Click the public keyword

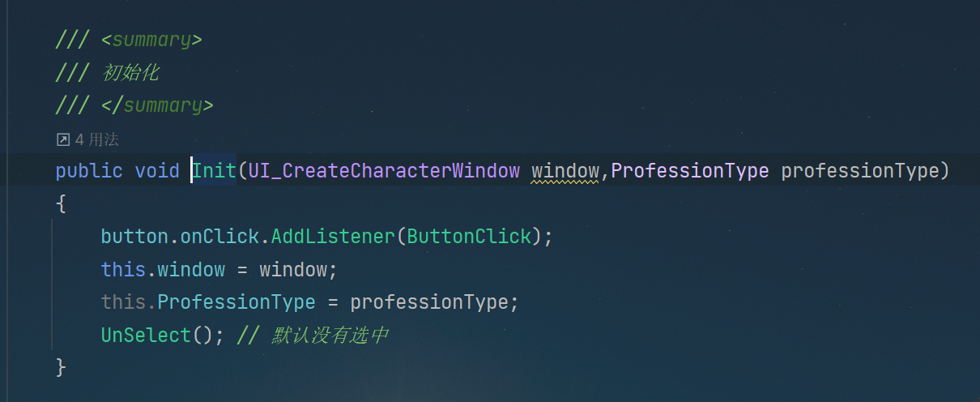89,171
